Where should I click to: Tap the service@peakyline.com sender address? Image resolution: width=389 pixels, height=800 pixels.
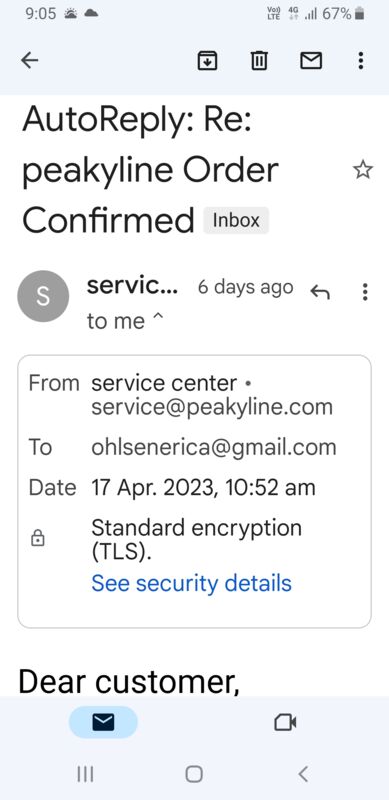212,407
